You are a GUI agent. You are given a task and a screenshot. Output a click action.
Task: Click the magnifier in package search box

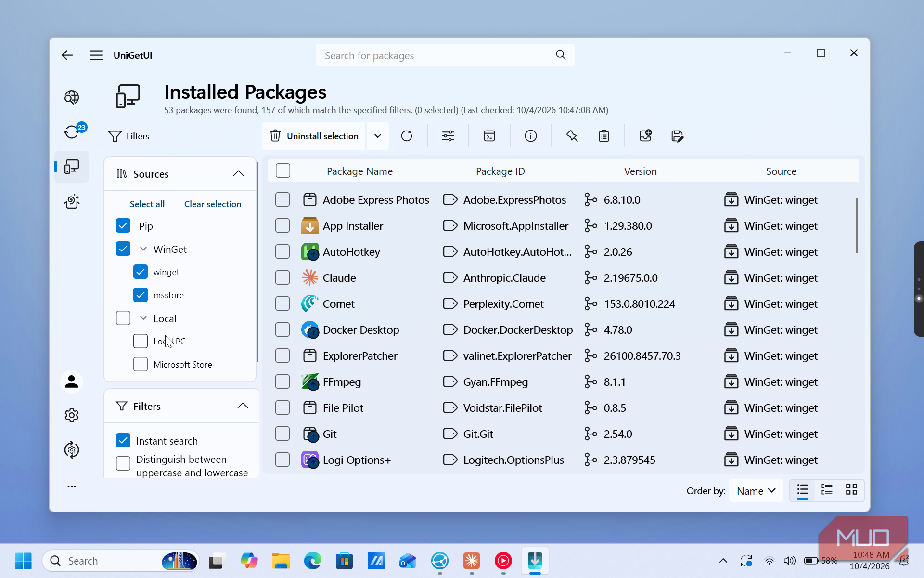[x=561, y=55]
